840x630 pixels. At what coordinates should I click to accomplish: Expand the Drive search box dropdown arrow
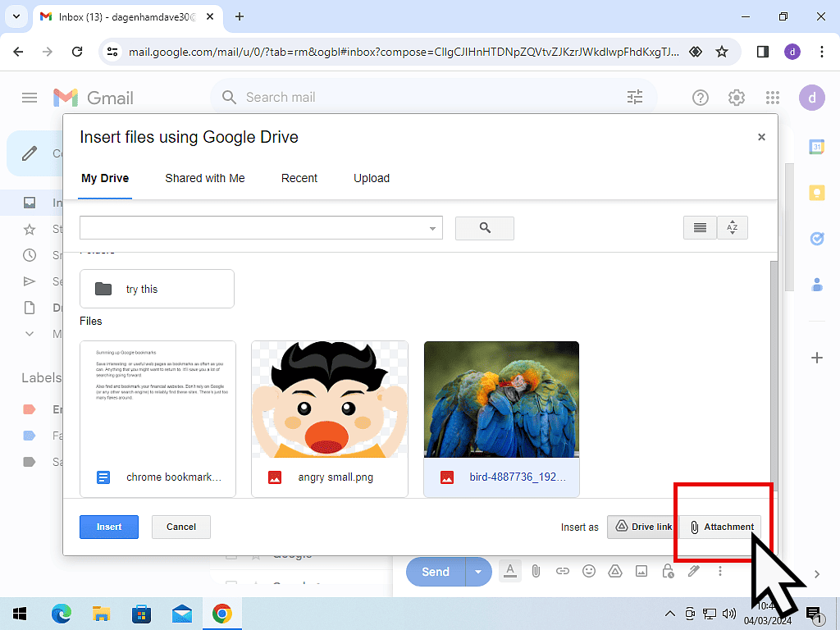(x=433, y=229)
